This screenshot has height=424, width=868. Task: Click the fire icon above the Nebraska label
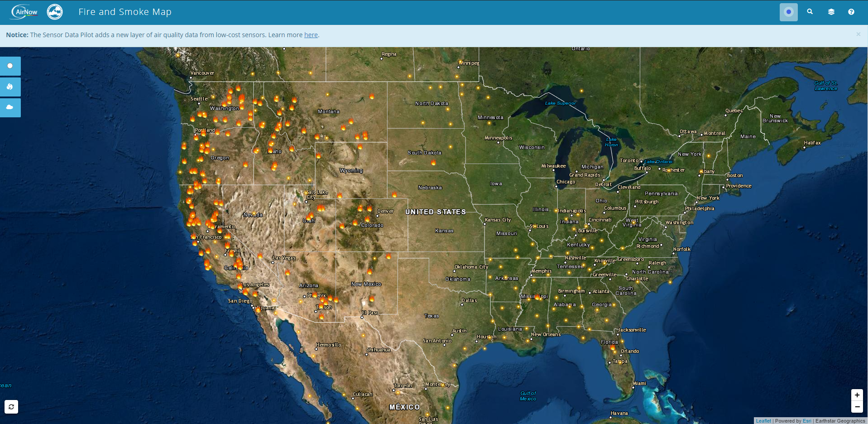click(394, 195)
